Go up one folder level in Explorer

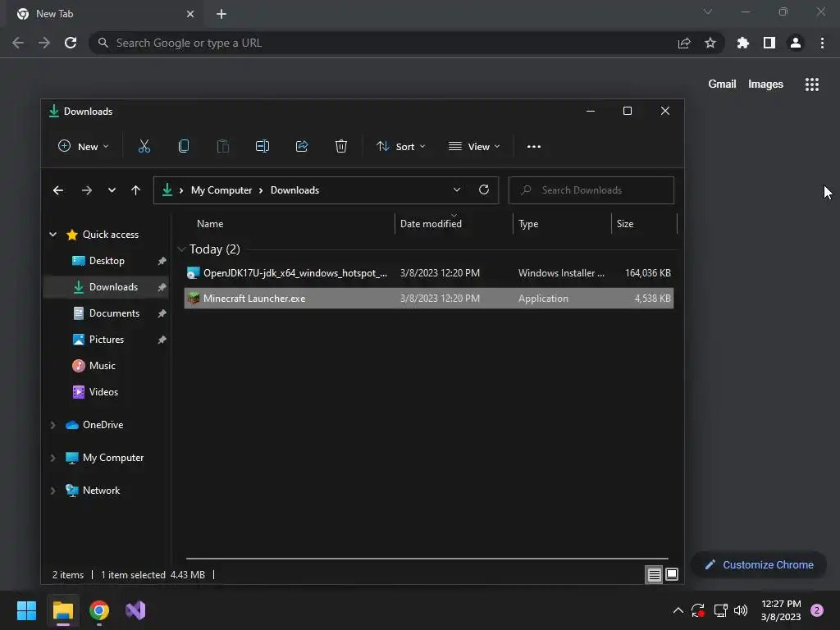pyautogui.click(x=135, y=190)
